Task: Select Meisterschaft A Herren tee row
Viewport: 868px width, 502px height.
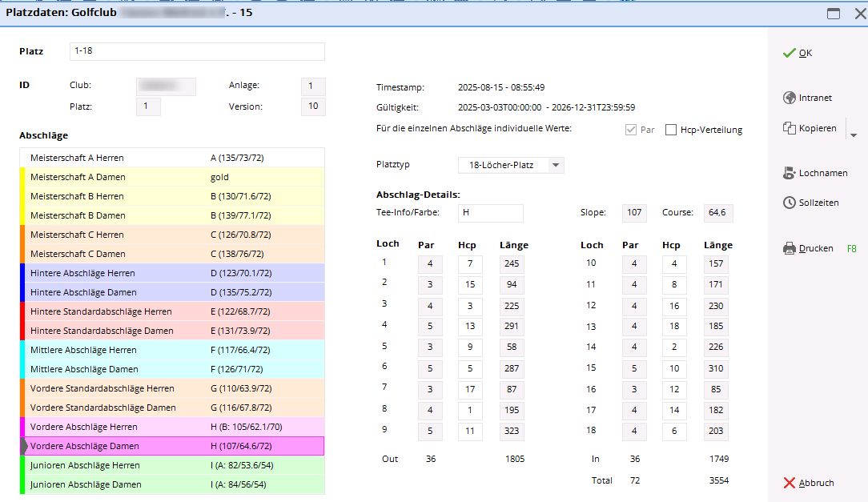Action: click(172, 158)
